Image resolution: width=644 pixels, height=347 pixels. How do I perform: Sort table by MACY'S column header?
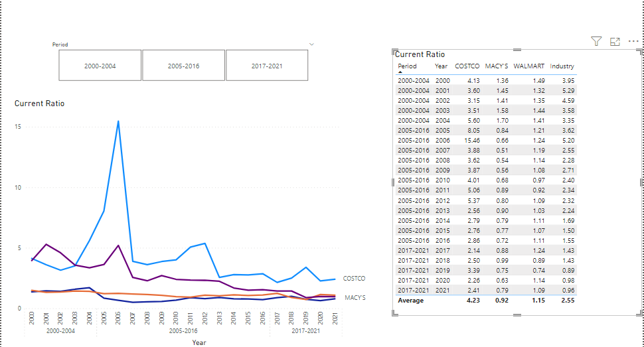(x=496, y=66)
